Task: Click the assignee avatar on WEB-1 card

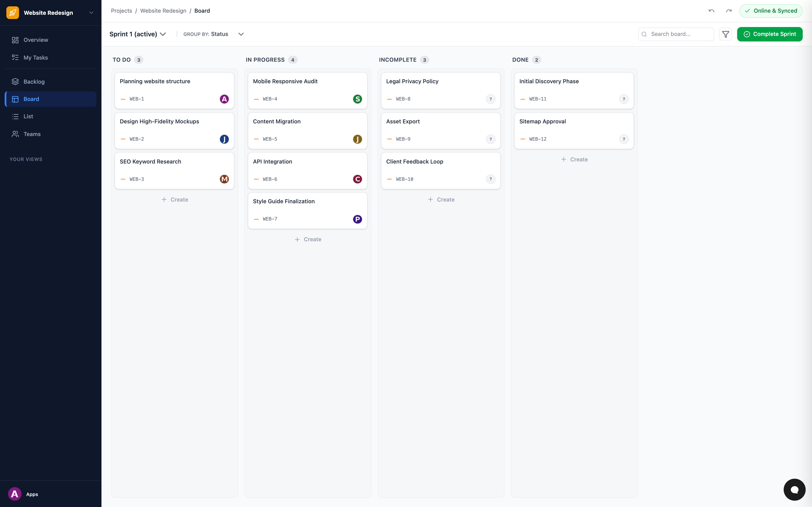Action: pyautogui.click(x=224, y=99)
